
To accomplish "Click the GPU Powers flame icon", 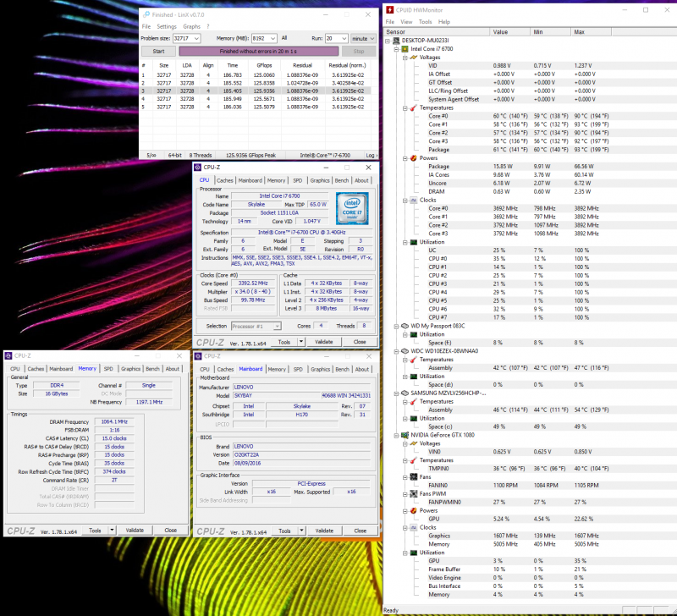I will click(414, 511).
